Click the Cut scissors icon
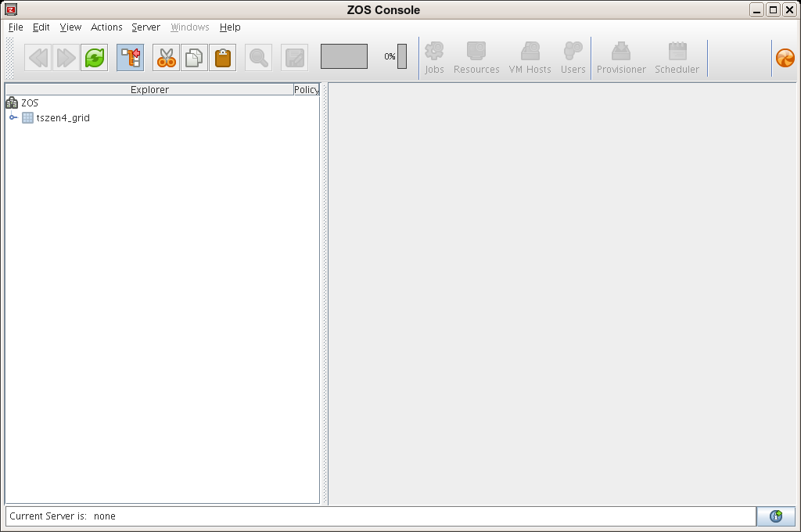The image size is (801, 532). point(166,57)
